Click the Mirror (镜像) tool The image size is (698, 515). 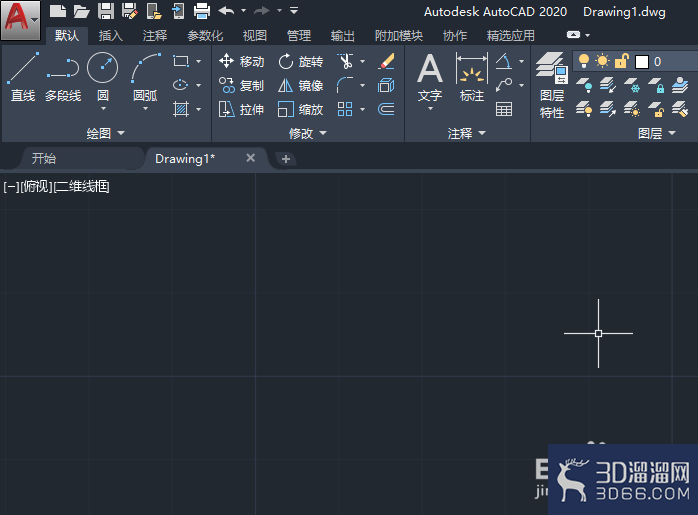(x=300, y=85)
